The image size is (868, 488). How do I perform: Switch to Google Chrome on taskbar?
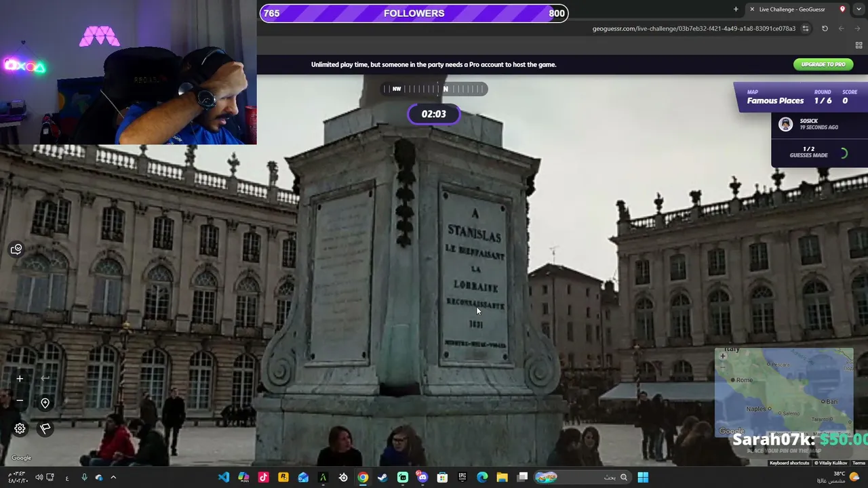363,477
